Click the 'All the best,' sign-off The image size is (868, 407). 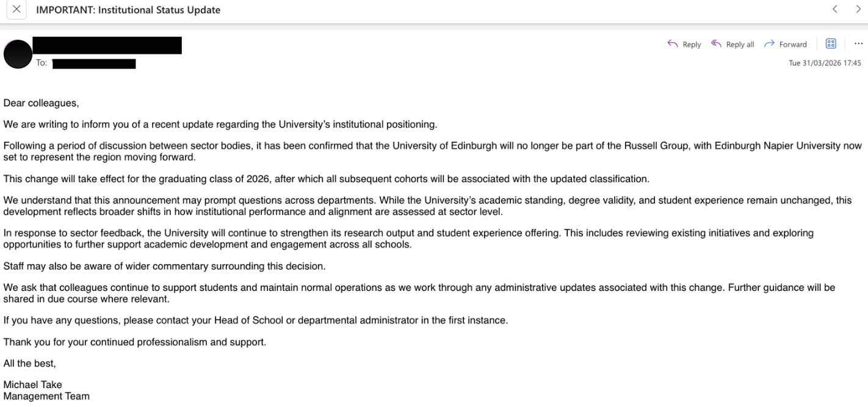pos(30,363)
